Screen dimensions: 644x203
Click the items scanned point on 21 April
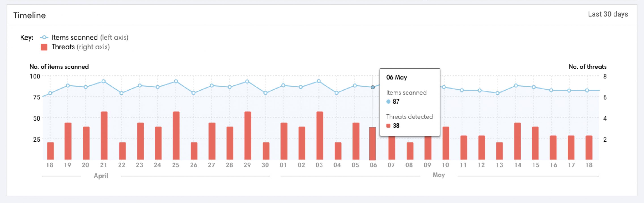(104, 82)
